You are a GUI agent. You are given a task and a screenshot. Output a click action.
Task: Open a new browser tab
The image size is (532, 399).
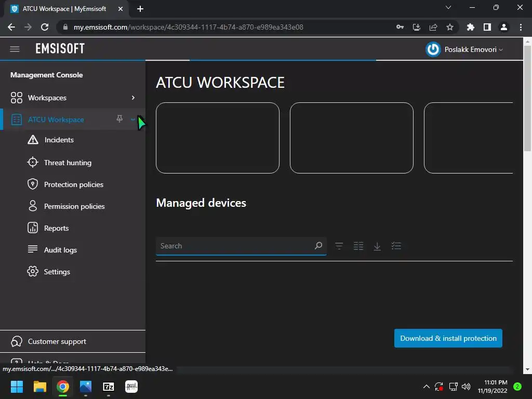click(x=140, y=9)
